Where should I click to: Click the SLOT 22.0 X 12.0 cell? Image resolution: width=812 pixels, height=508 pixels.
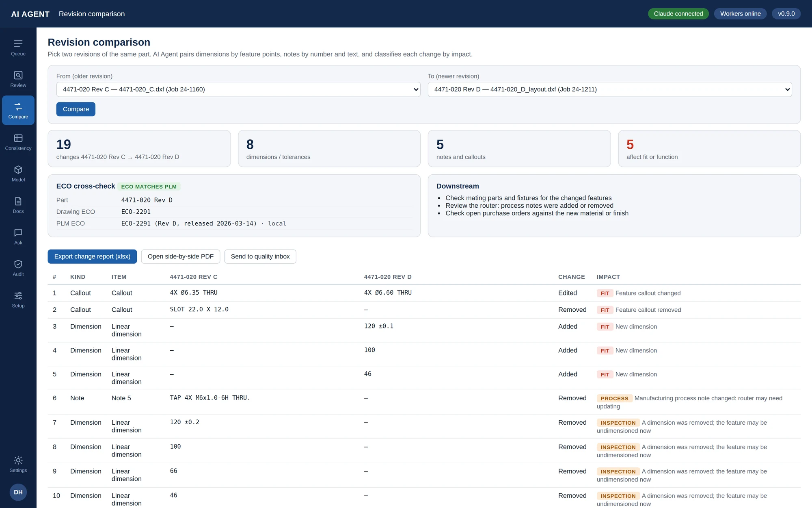199,309
